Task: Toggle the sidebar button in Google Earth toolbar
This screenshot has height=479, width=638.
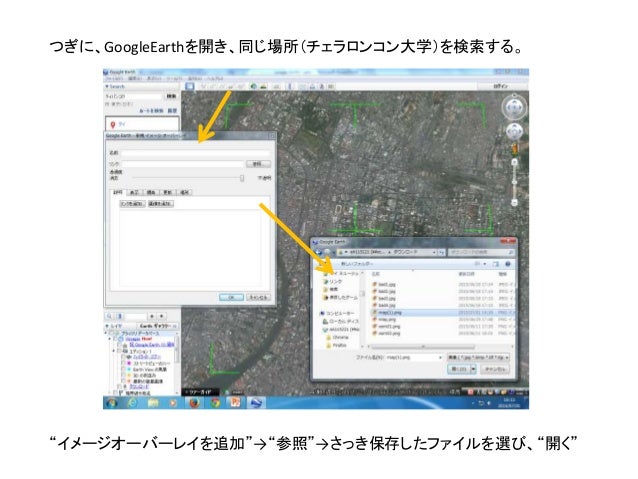Action: [190, 86]
